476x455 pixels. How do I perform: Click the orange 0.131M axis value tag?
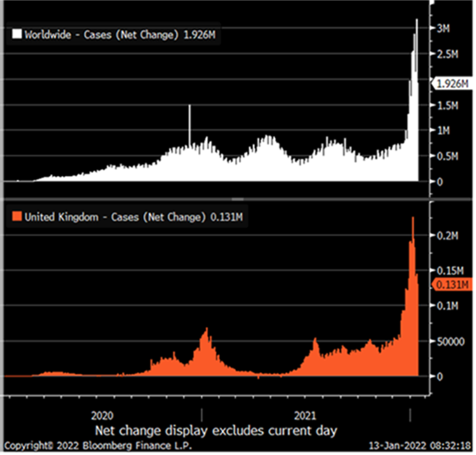(x=451, y=286)
